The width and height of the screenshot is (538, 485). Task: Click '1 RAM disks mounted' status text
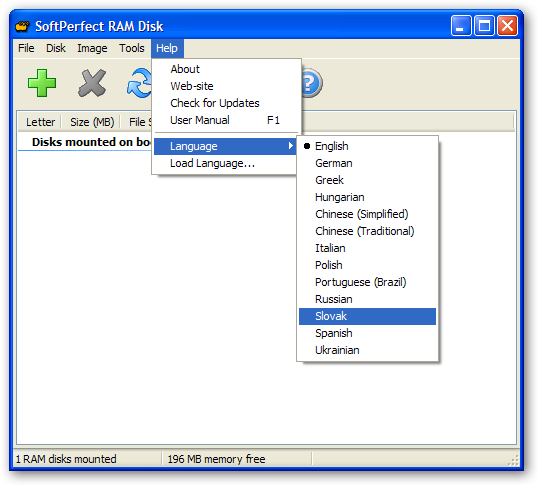[x=66, y=459]
